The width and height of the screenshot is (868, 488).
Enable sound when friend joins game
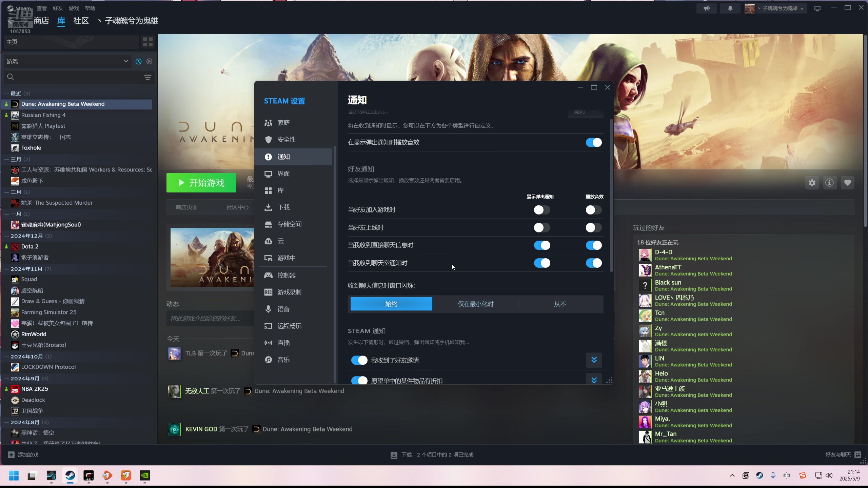594,210
